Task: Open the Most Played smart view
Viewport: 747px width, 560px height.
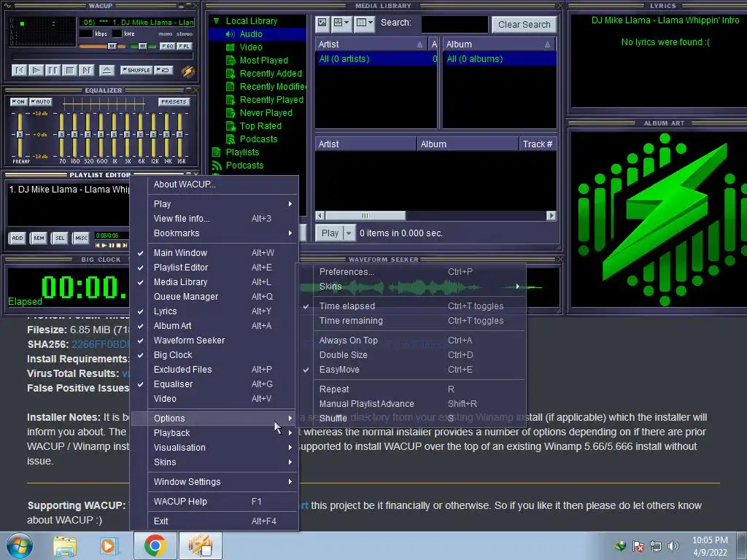Action: click(263, 61)
